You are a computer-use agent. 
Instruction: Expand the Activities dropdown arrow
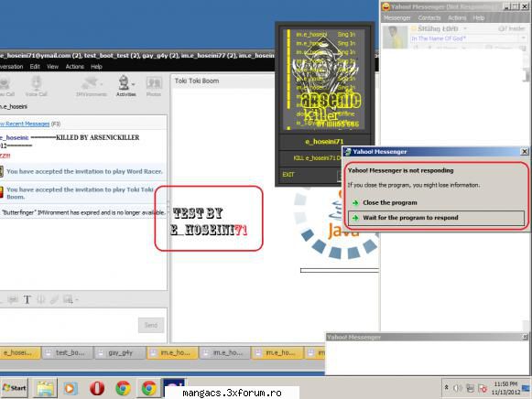pos(134,83)
